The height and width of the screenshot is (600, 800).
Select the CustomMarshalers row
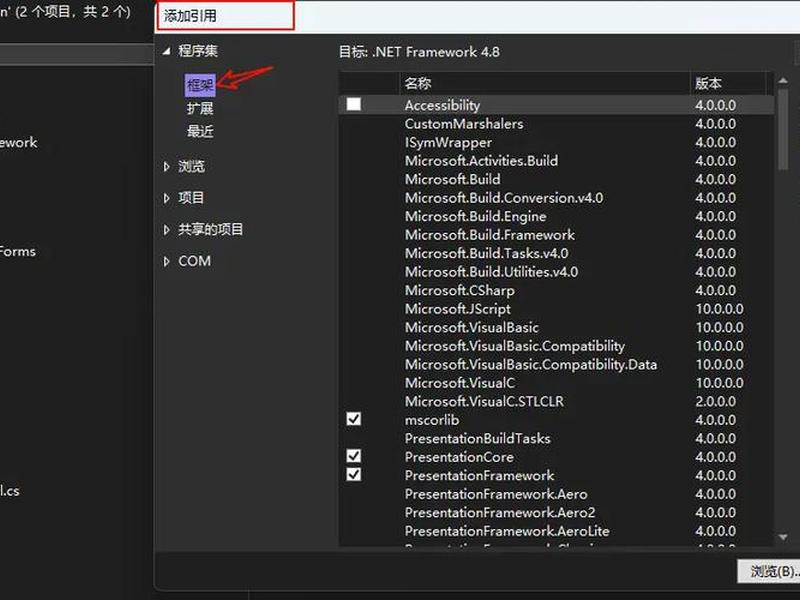pyautogui.click(x=556, y=123)
